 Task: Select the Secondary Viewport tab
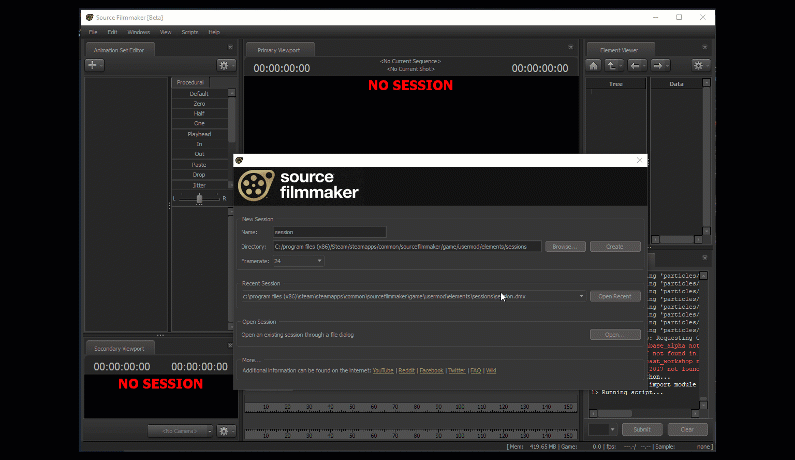119,348
